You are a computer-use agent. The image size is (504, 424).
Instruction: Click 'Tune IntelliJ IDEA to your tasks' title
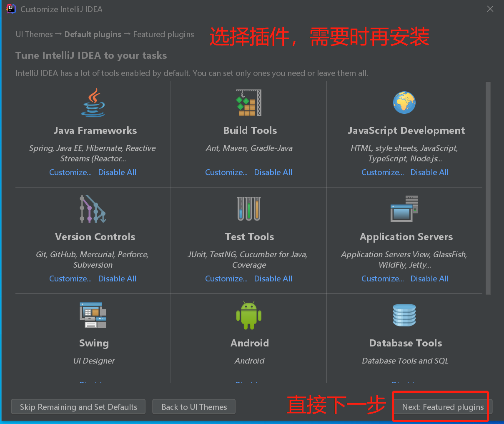[91, 55]
